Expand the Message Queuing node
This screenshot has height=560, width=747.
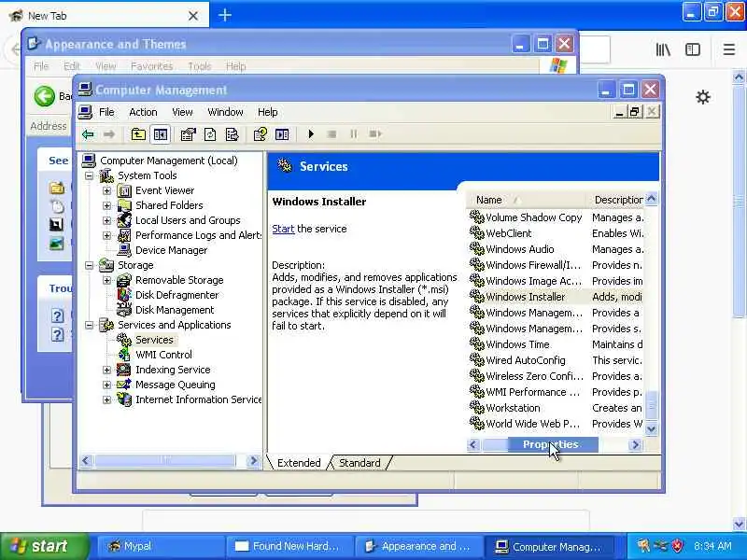(106, 385)
